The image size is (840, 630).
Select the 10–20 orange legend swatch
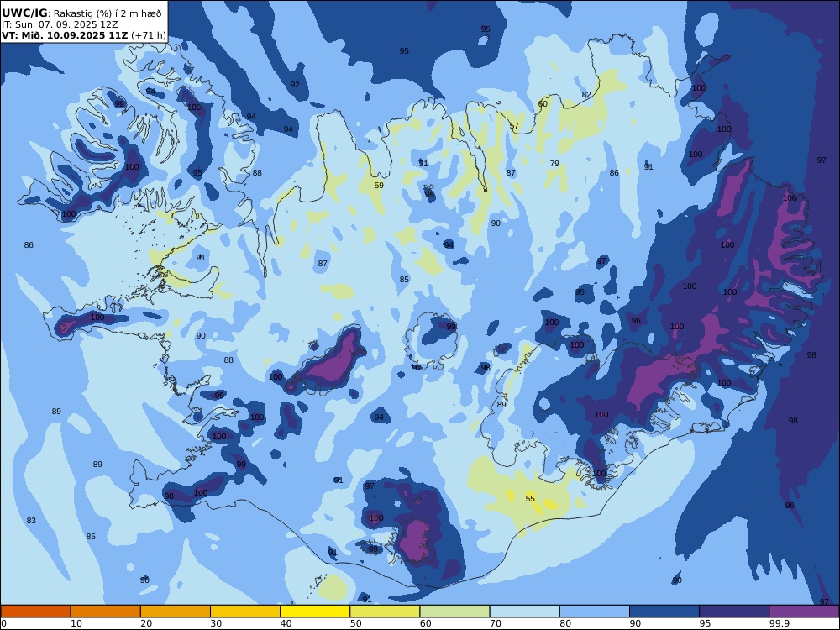coord(106,612)
